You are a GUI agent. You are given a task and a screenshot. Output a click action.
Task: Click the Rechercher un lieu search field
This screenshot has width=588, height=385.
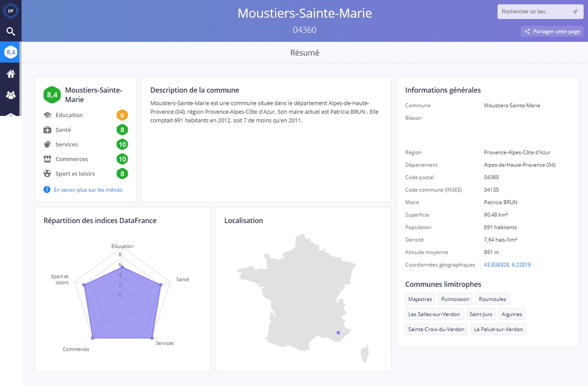pyautogui.click(x=535, y=11)
